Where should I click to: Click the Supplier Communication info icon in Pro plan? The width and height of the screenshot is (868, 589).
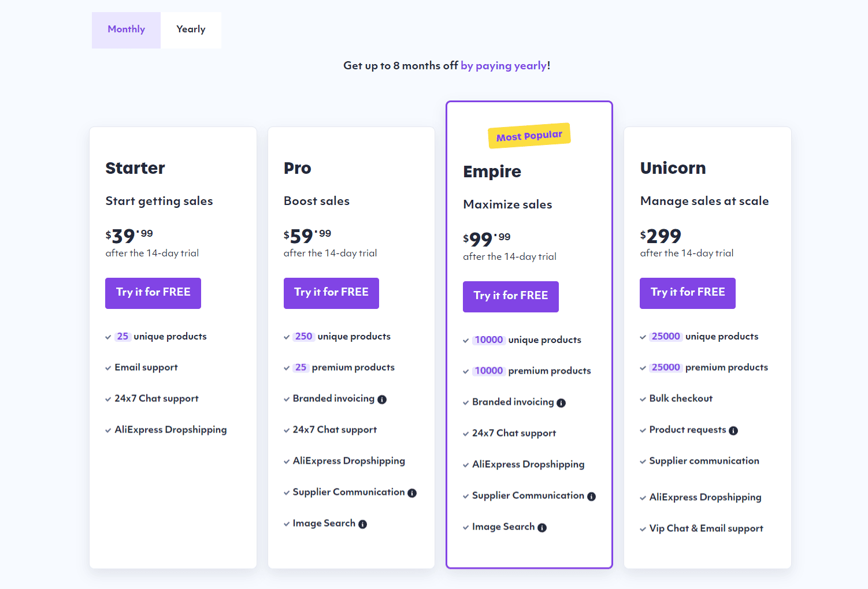[x=412, y=493]
